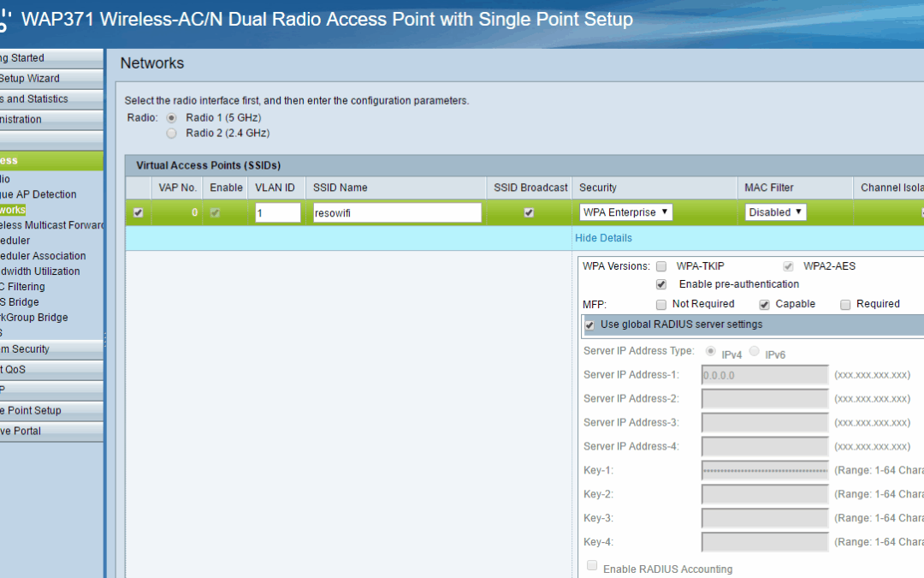Viewport: 924px width, 578px height.
Task: Click the Hide Details link
Action: (603, 238)
